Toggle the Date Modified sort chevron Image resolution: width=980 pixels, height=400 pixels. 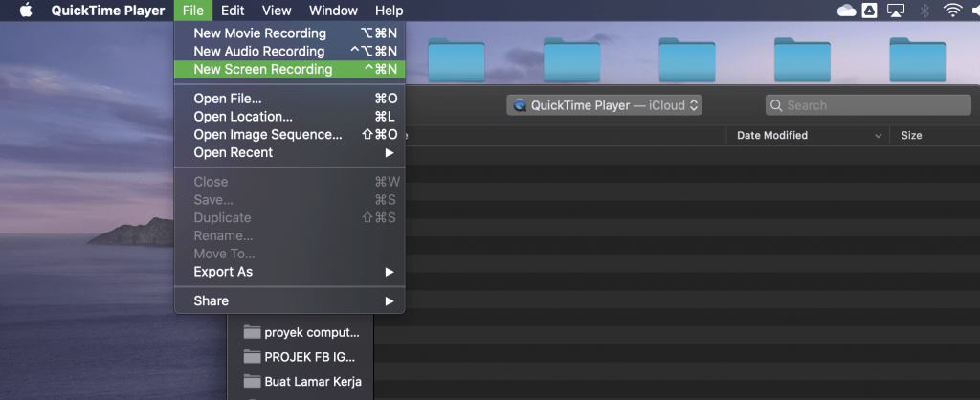click(x=879, y=136)
